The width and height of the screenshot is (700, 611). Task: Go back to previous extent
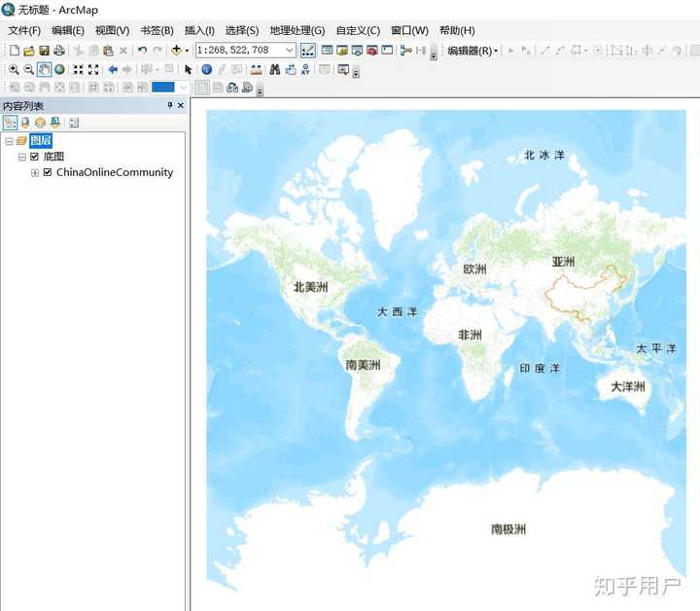tap(113, 70)
